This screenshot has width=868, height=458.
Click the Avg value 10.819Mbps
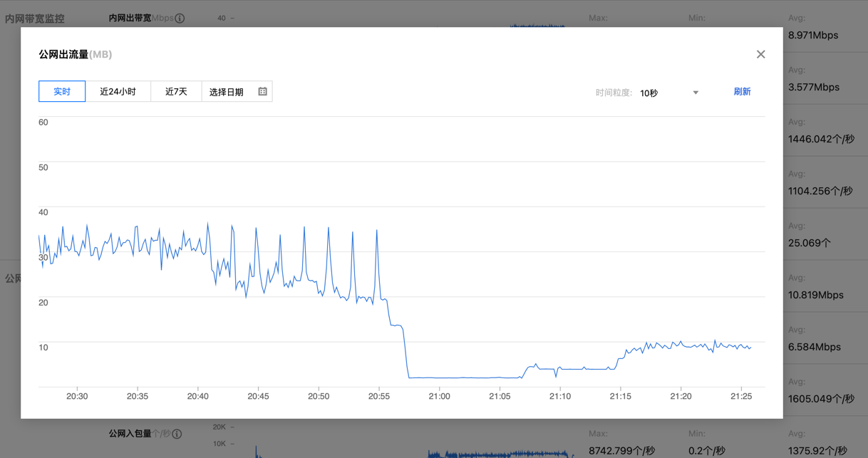[816, 295]
